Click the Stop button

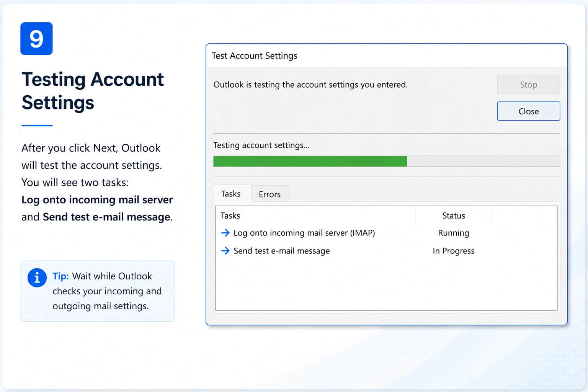coord(528,85)
